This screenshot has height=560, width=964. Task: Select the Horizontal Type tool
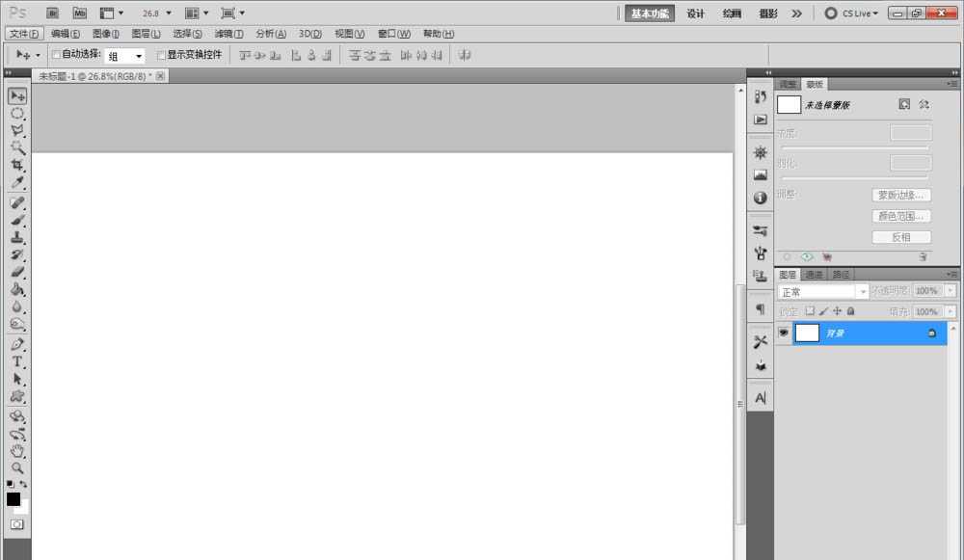(x=17, y=361)
